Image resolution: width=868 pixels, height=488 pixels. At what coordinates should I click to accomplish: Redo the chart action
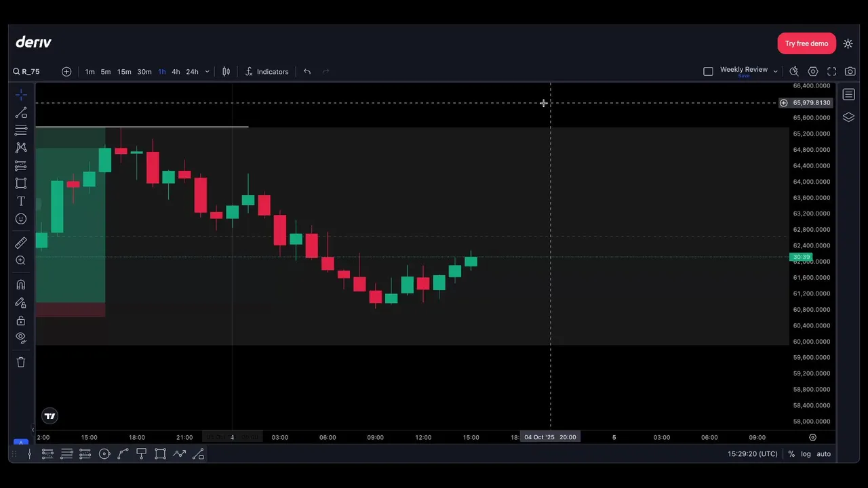pyautogui.click(x=325, y=72)
